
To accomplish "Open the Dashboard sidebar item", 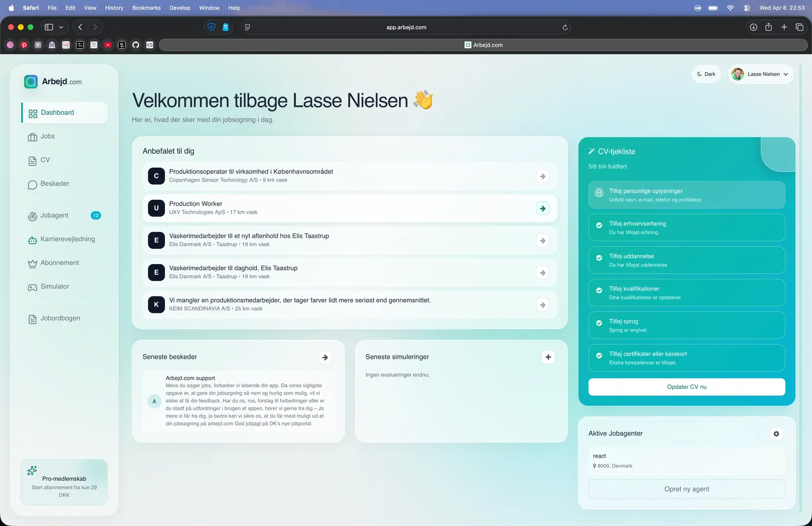I will 64,113.
